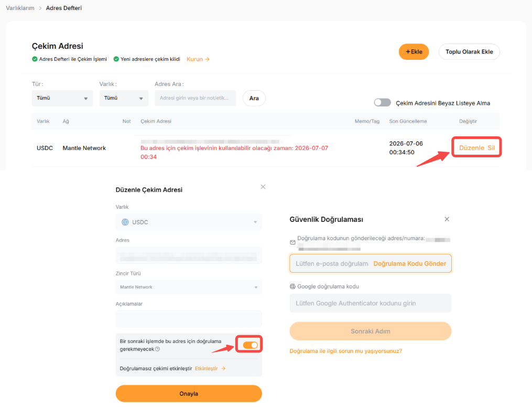Click the USDC coin icon in Varlık field
Screen dimensions: 532x408
coord(125,222)
